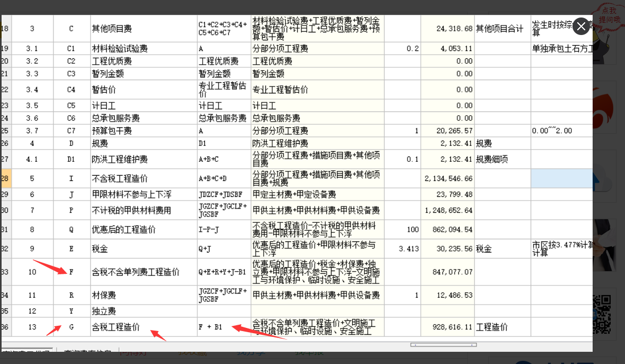Click the formula Q+J cell
Viewport: 625px width, 364px height.
click(x=223, y=249)
